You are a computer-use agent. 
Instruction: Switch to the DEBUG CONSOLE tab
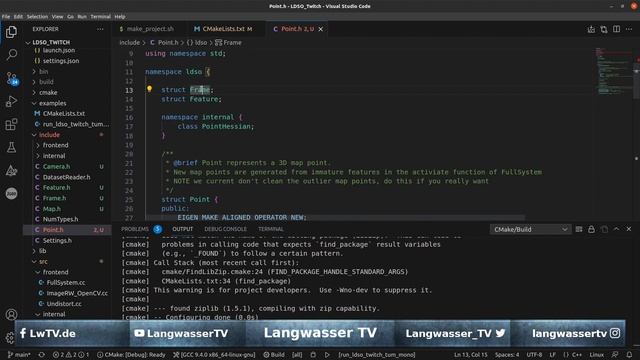[x=225, y=229]
